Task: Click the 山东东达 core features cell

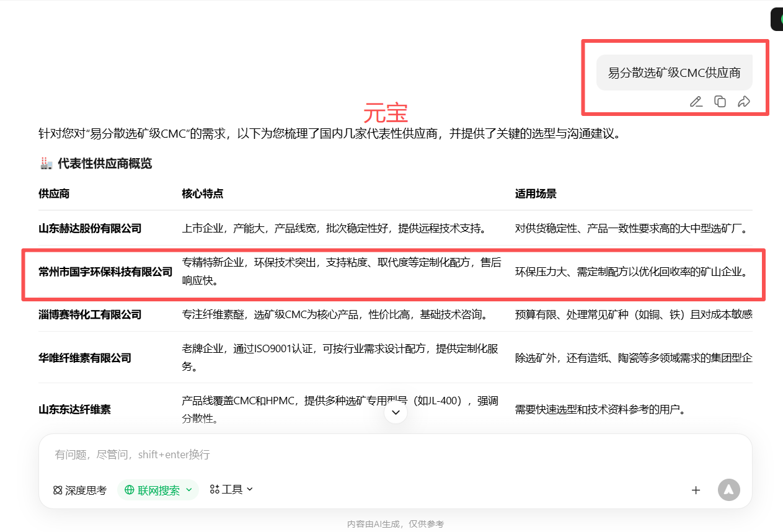Action: [340, 409]
